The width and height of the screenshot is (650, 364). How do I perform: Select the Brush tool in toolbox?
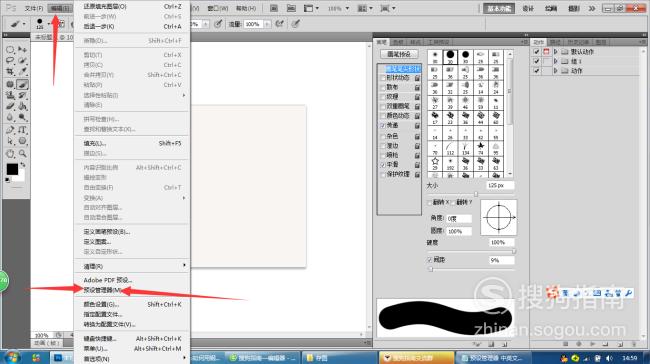22,84
